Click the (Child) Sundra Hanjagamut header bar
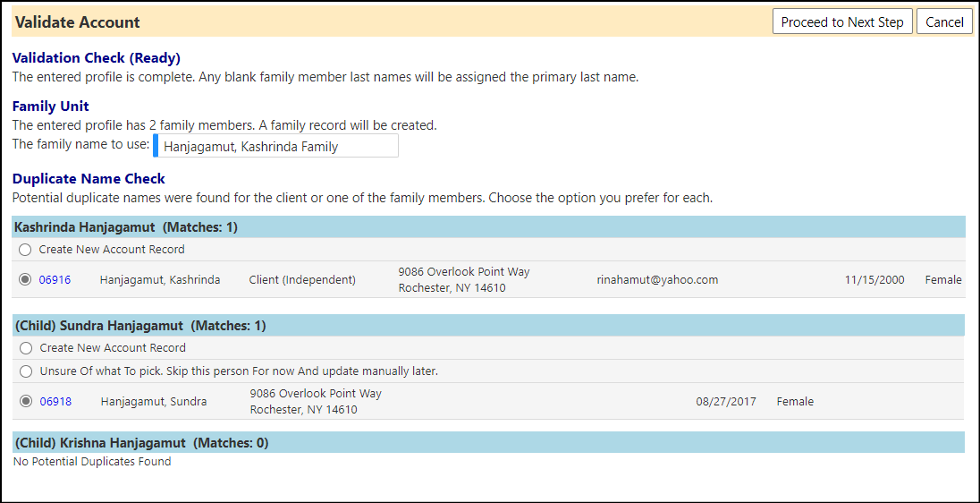This screenshot has height=503, width=980. coord(488,325)
